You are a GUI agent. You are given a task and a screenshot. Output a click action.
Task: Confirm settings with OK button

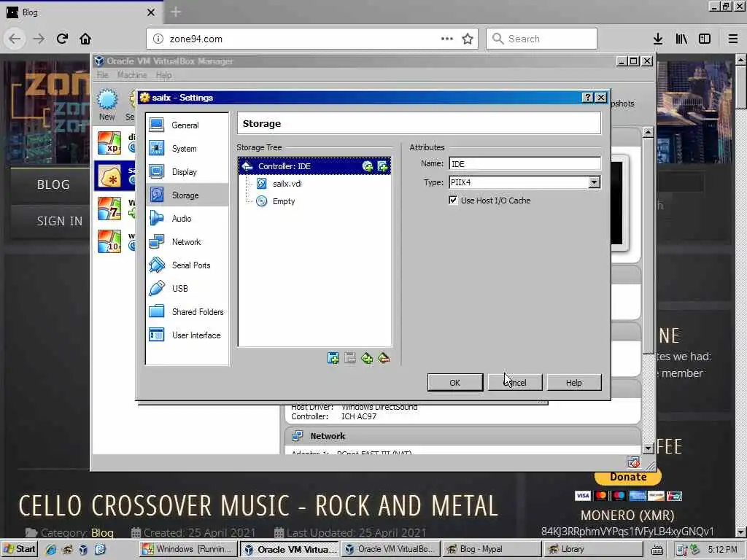[x=455, y=383]
